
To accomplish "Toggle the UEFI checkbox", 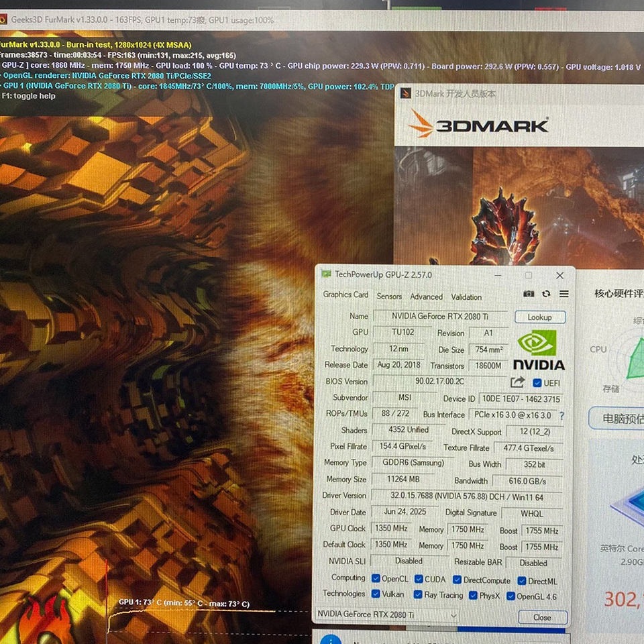I will tap(537, 383).
